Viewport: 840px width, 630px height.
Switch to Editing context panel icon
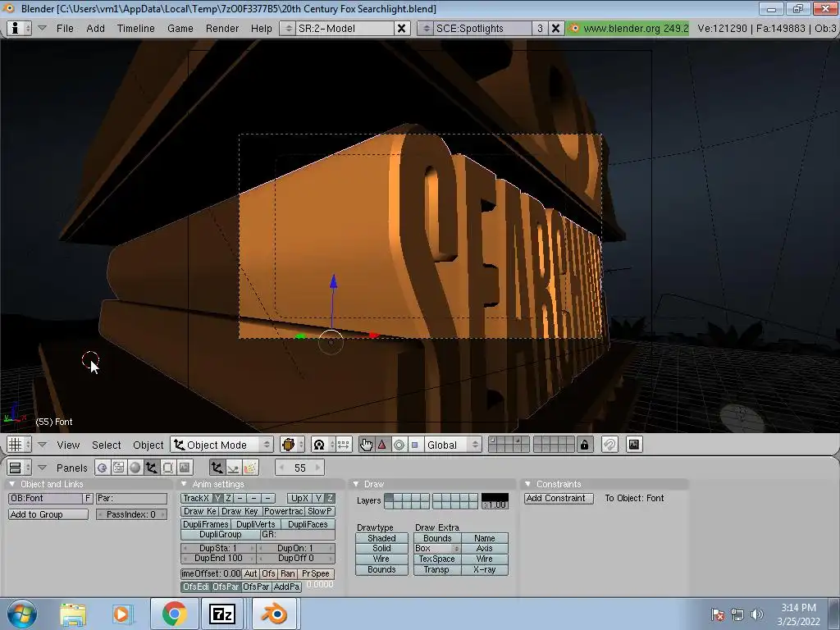pyautogui.click(x=167, y=468)
